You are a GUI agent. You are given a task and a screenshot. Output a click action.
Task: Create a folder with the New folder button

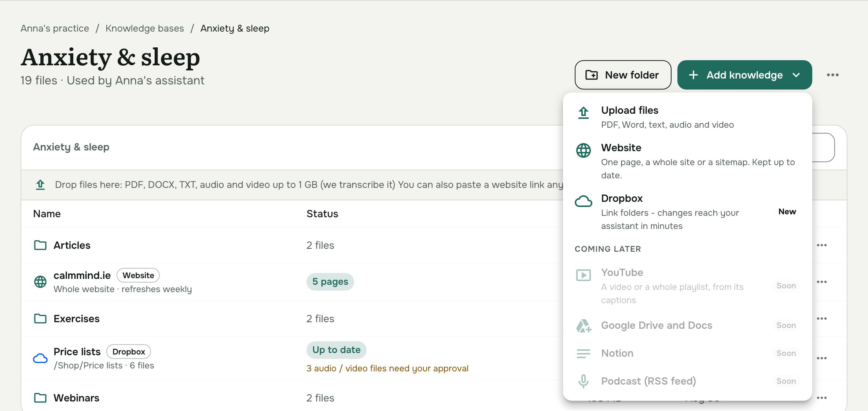[623, 75]
